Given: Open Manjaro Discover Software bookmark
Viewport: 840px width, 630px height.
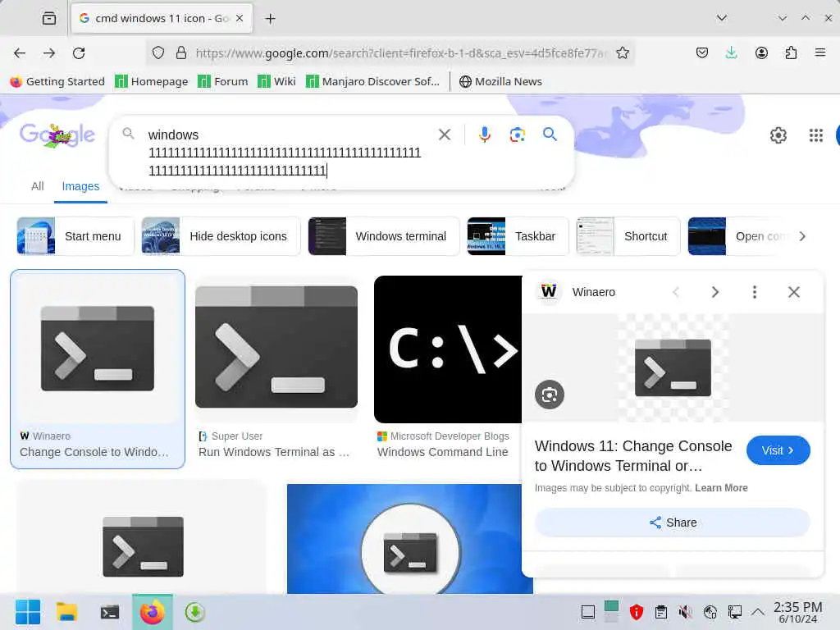Looking at the screenshot, I should 373,81.
